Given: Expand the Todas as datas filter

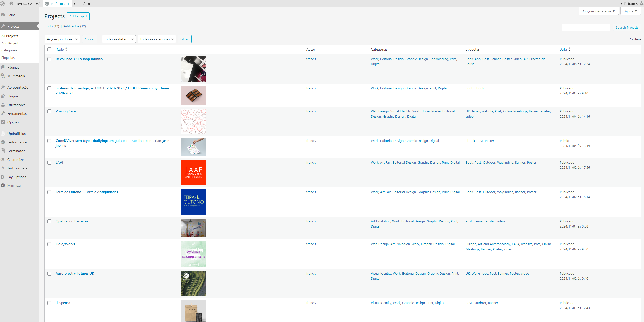Looking at the screenshot, I should [118, 39].
